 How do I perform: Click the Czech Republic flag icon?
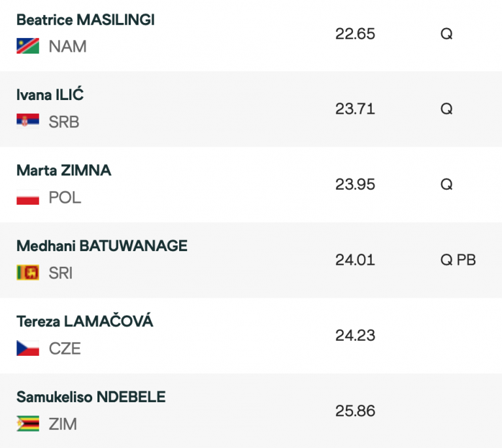(27, 349)
